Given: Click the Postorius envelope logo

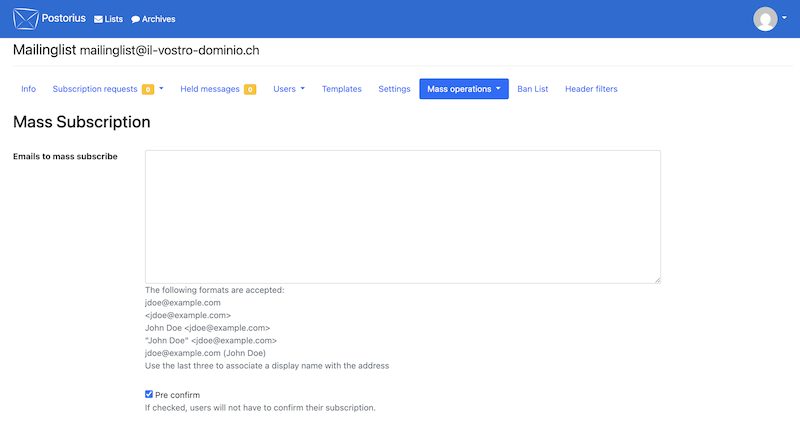Looking at the screenshot, I should point(26,19).
